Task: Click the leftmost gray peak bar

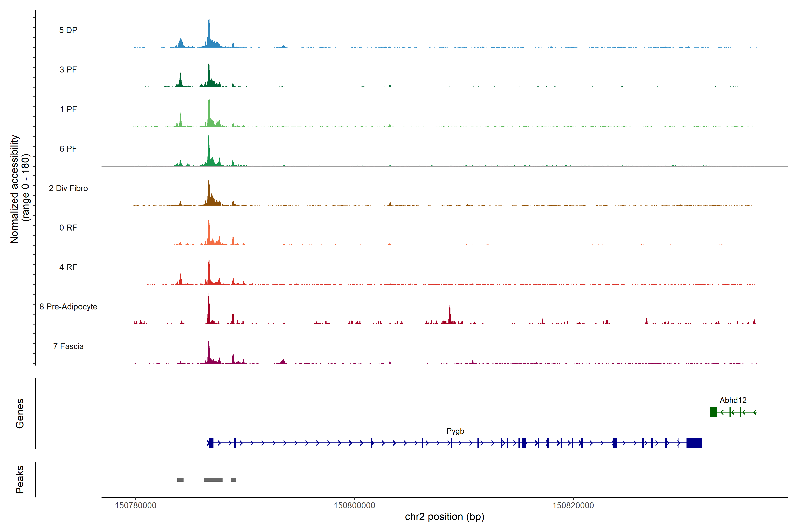Action: tap(180, 480)
